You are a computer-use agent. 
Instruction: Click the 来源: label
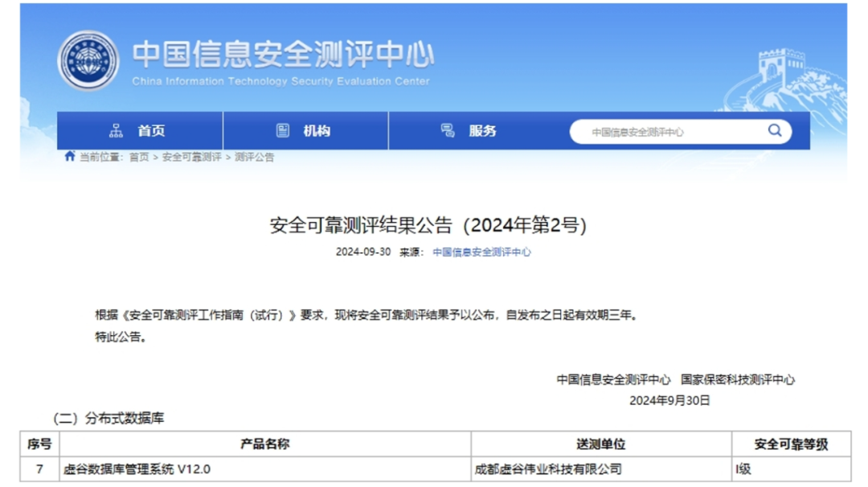411,252
